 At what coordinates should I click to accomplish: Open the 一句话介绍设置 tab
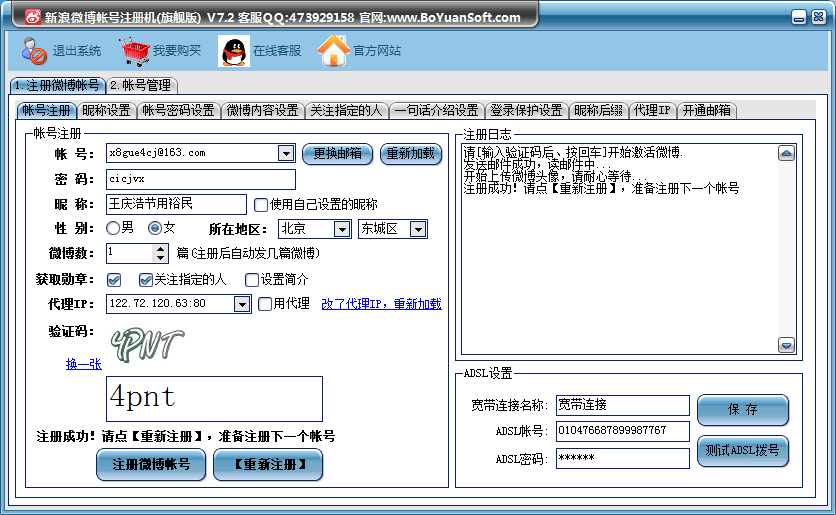pos(437,110)
